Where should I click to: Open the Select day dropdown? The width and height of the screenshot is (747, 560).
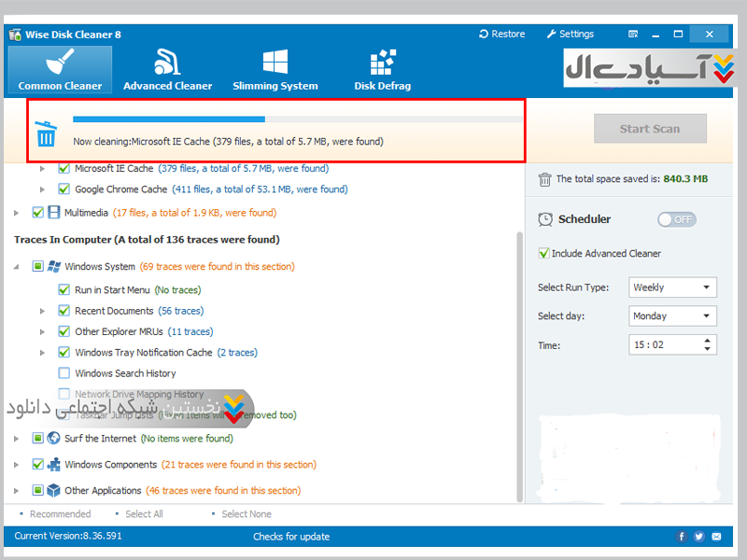pos(672,316)
